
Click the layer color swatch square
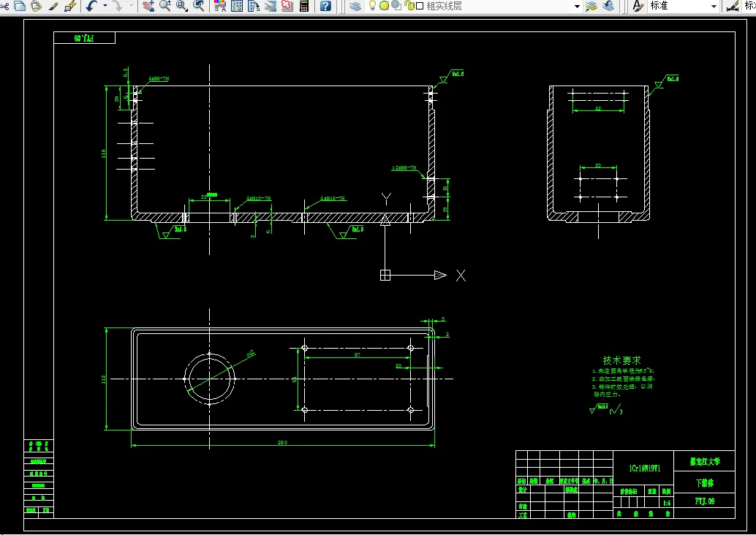click(420, 6)
